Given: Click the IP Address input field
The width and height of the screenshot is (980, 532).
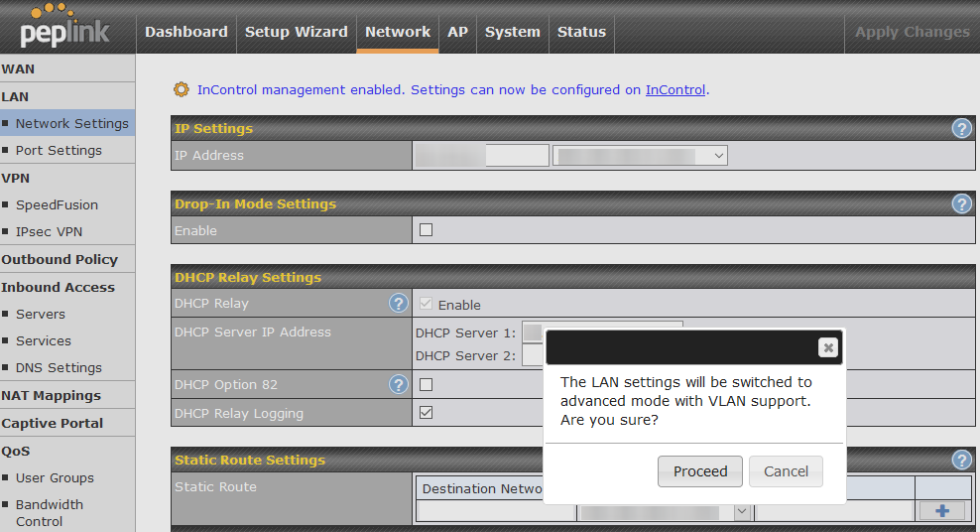Looking at the screenshot, I should 482,156.
